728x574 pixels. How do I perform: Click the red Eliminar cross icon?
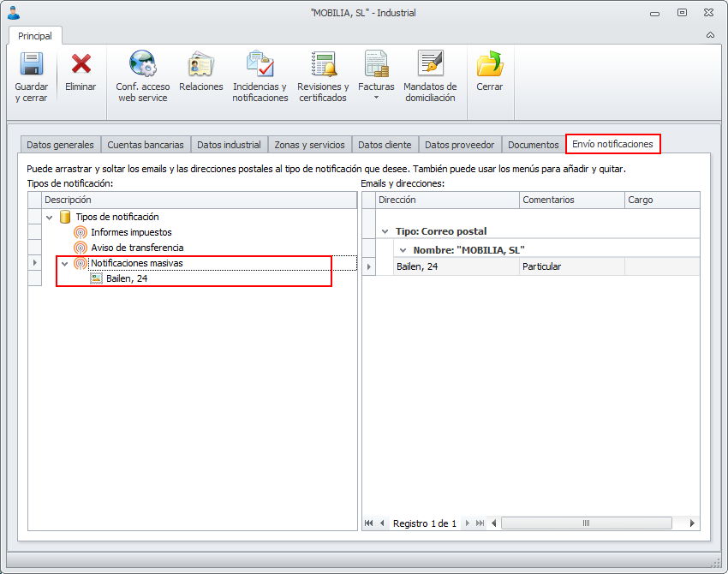click(81, 63)
